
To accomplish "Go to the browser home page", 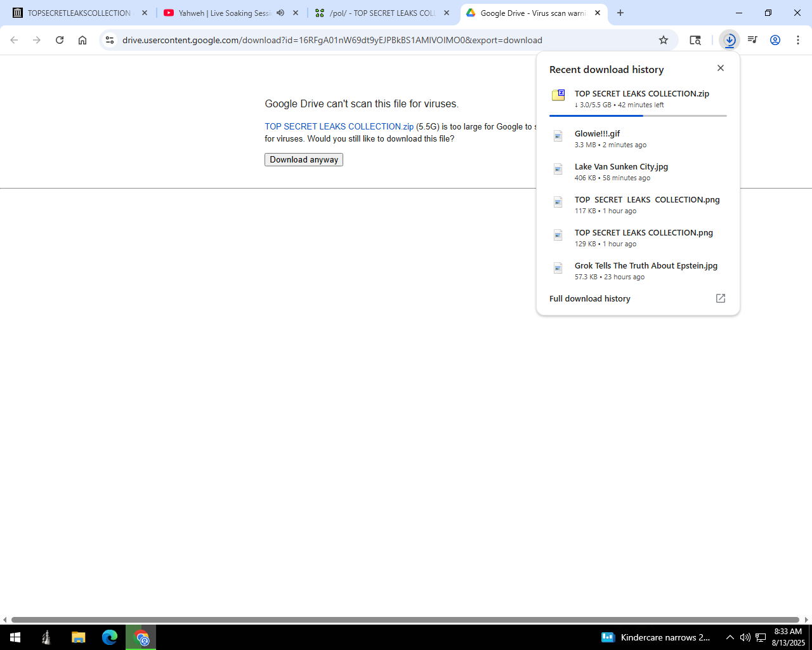I will [x=82, y=40].
